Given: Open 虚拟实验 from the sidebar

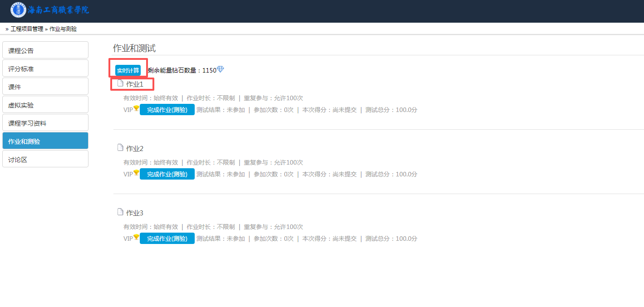Looking at the screenshot, I should click(x=45, y=104).
